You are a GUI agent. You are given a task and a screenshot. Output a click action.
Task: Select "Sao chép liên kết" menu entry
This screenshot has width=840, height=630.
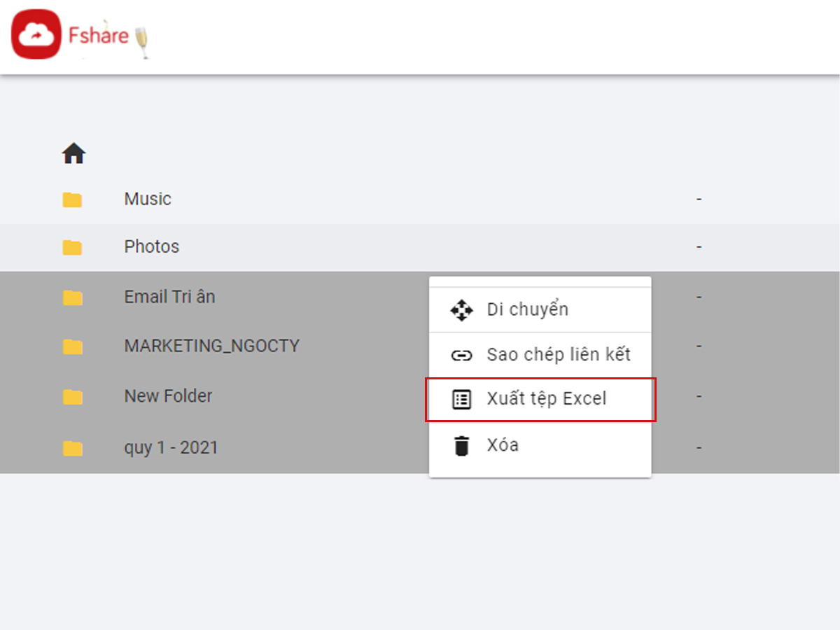(559, 355)
